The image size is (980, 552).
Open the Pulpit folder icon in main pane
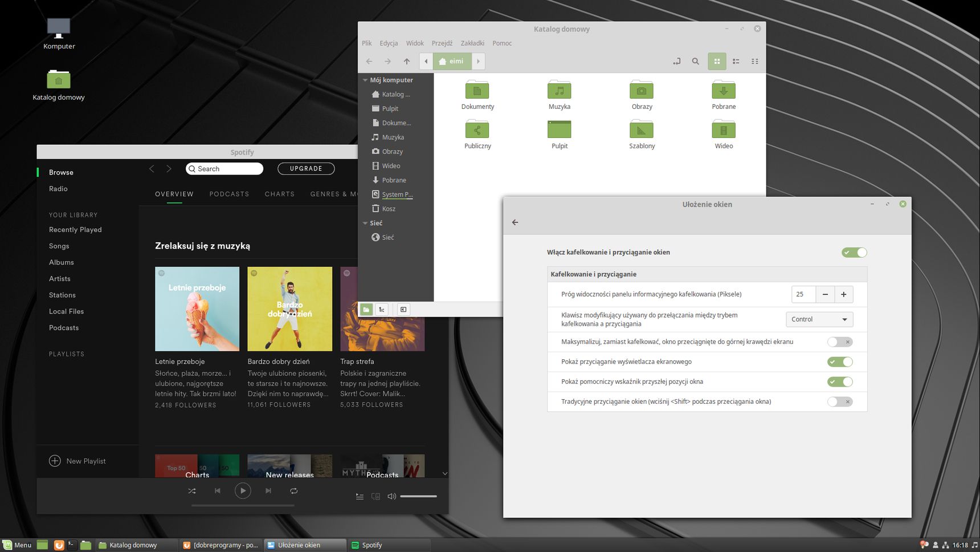click(560, 134)
